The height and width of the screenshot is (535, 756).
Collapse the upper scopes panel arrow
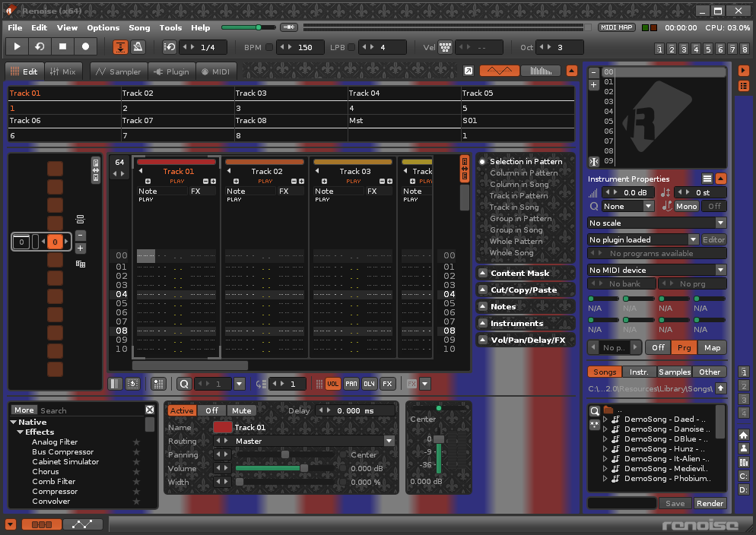571,71
